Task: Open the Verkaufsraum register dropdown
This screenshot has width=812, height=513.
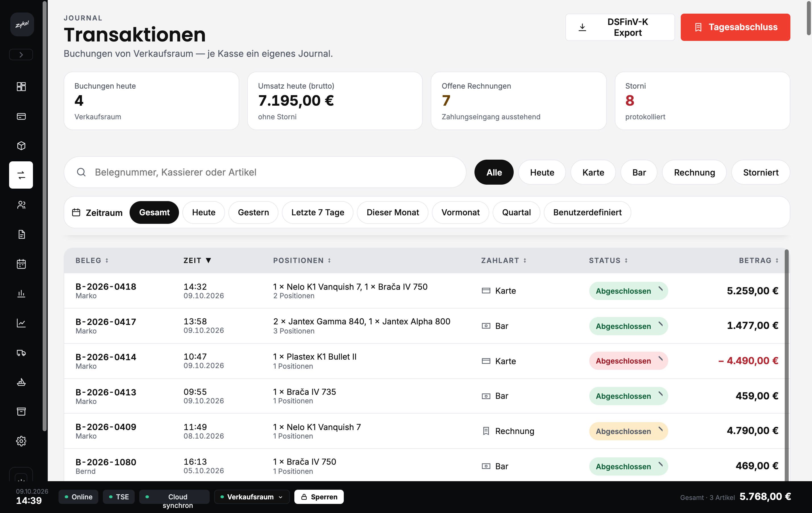Action: 251,497
